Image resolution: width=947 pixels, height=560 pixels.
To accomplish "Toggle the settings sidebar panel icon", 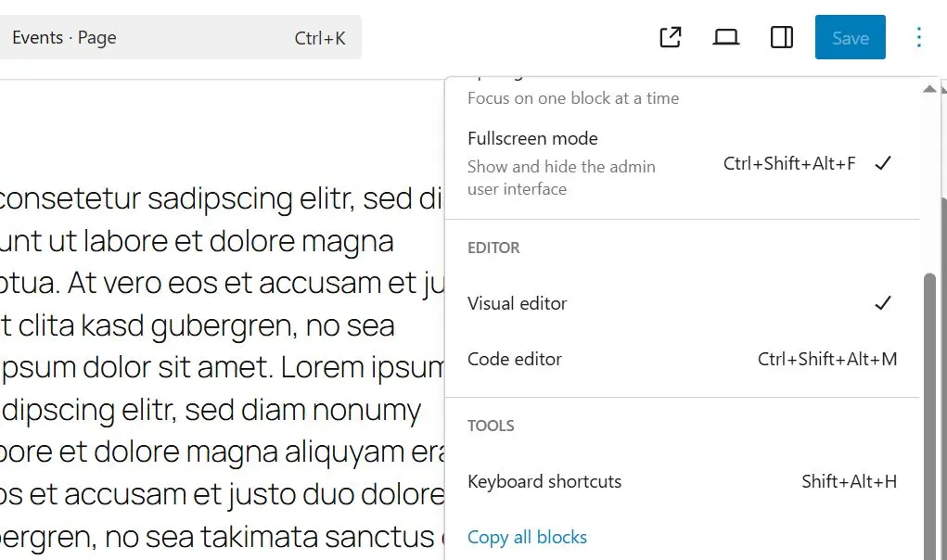I will 781,37.
